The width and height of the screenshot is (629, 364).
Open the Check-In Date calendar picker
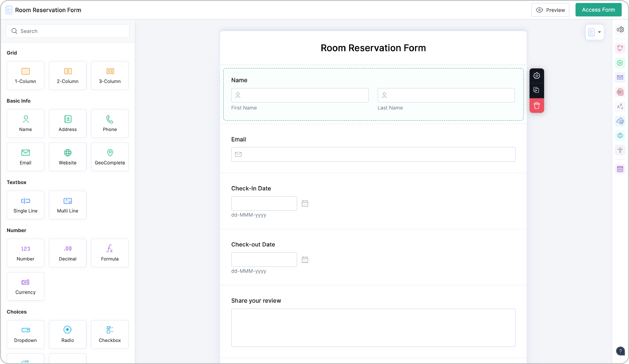[x=305, y=203]
